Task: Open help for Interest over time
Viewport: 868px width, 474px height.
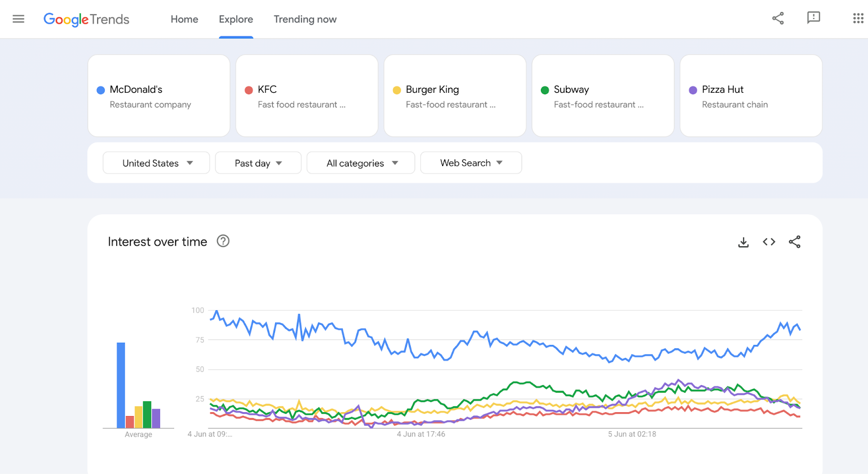Action: click(x=223, y=241)
